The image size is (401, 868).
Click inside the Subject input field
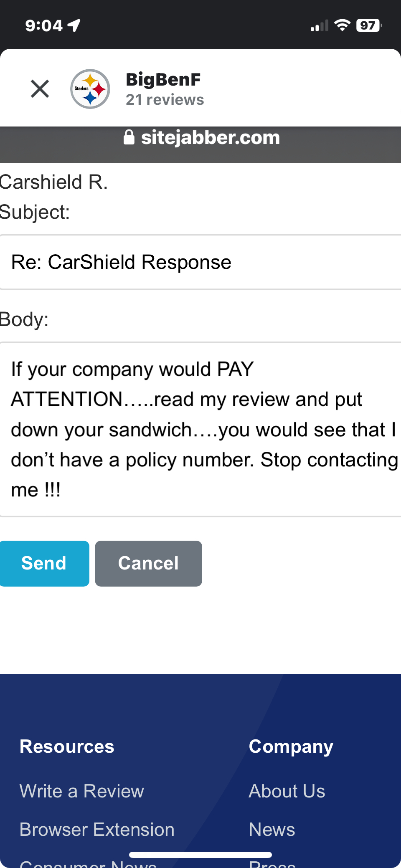tap(200, 262)
